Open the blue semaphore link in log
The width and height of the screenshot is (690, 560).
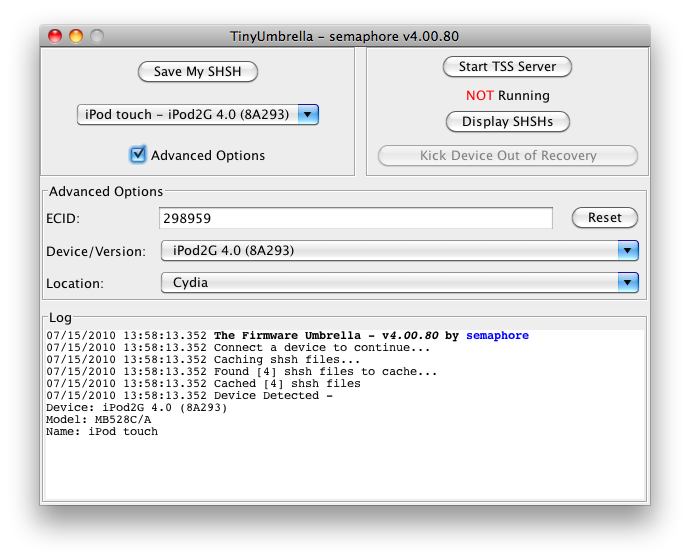497,336
